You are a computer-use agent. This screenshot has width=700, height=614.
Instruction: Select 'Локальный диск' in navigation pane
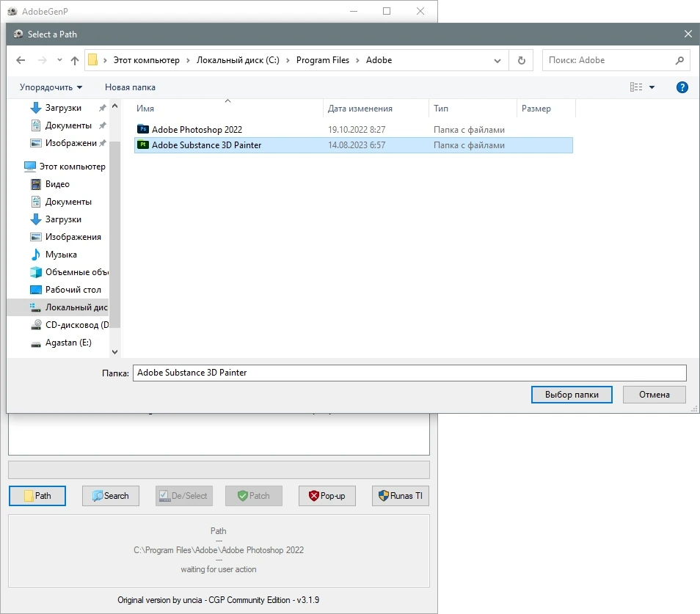58,307
